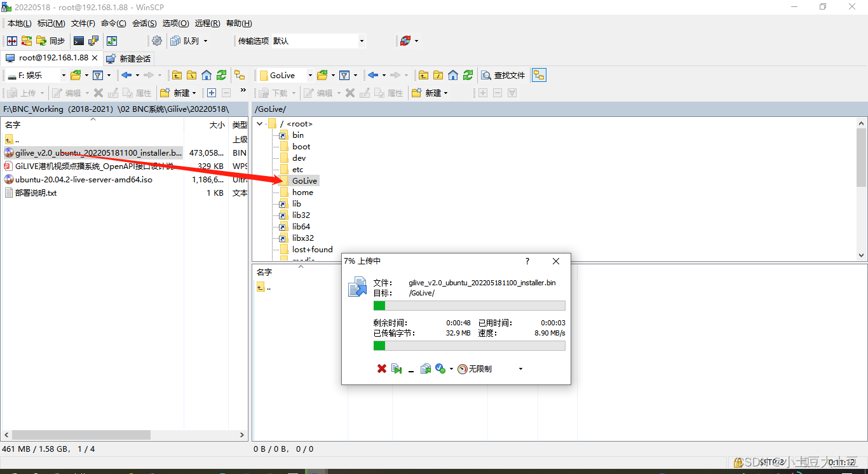Minimize the upload progress dialog

[x=411, y=369]
